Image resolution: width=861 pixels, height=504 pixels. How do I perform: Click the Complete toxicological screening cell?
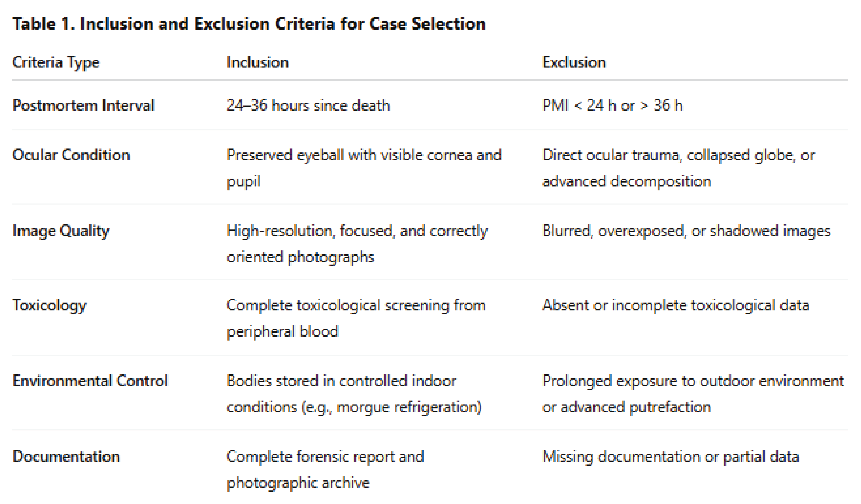coord(356,318)
